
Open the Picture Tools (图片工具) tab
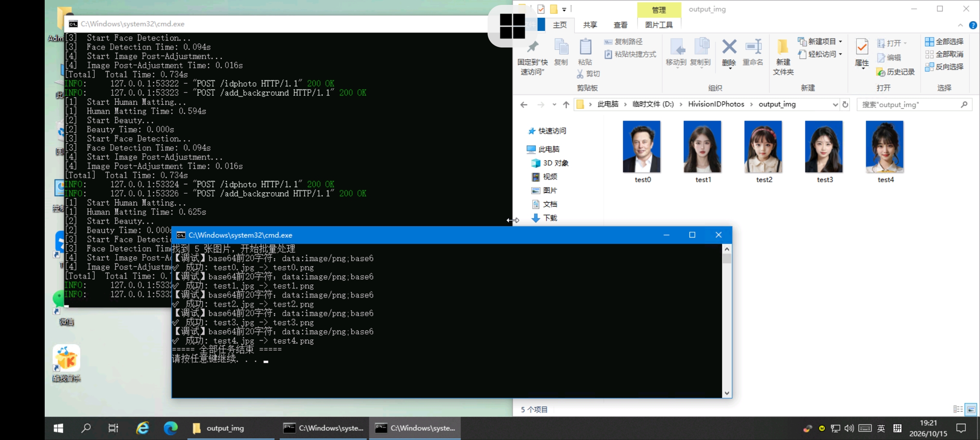pos(659,25)
